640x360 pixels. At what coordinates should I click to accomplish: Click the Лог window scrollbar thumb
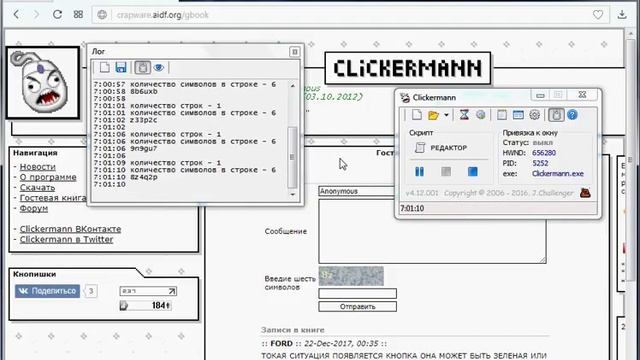point(292,157)
